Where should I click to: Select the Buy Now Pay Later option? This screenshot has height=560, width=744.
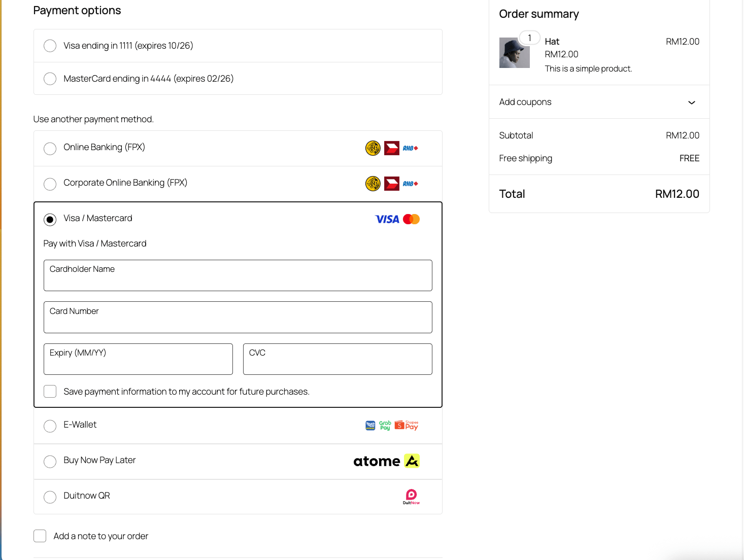[x=50, y=462]
